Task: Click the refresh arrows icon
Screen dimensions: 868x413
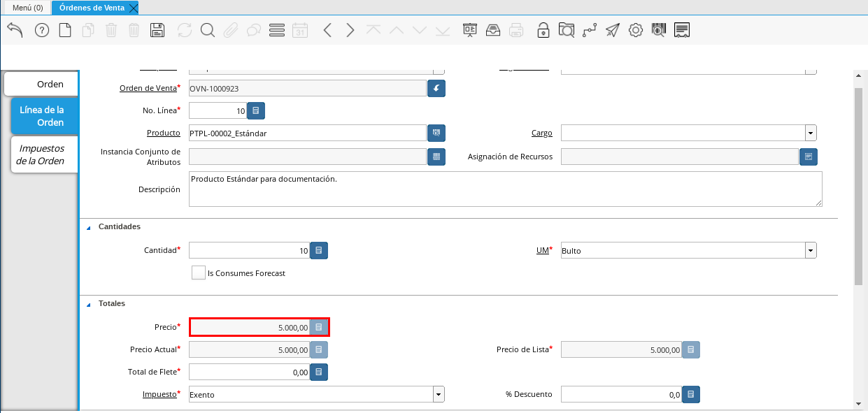Action: 185,30
